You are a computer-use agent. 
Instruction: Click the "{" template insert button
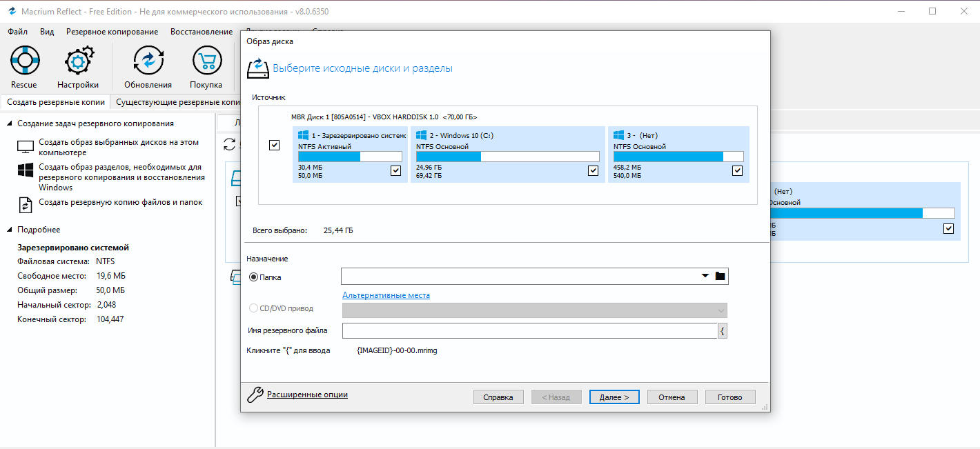(x=723, y=331)
